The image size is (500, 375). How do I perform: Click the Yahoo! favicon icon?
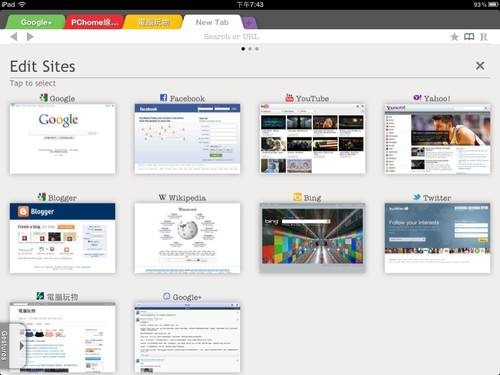[x=417, y=98]
